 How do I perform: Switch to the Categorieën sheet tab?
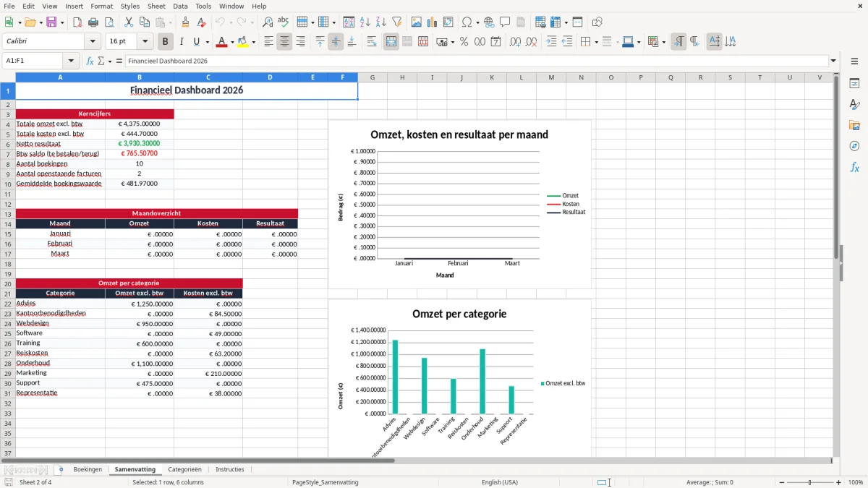coord(184,469)
